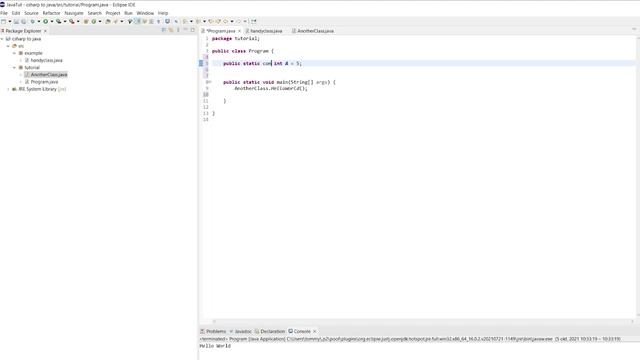
Task: Open the File menu
Action: [4, 13]
